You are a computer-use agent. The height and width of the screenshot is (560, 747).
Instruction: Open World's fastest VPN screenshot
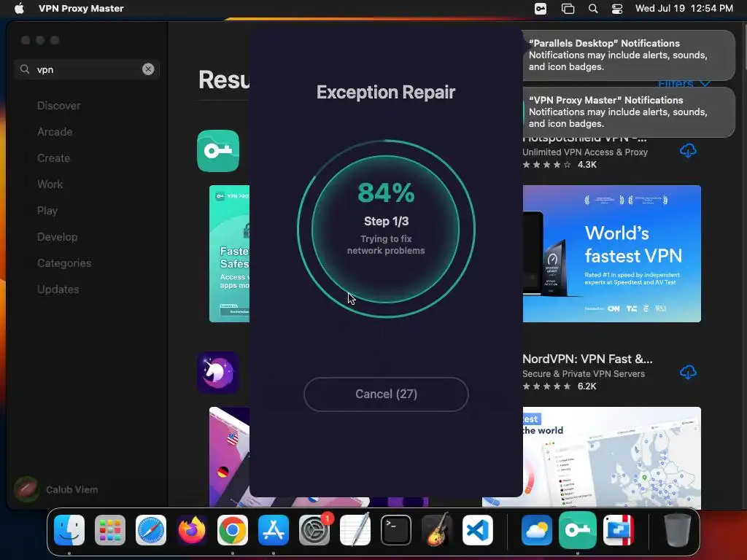tap(612, 254)
